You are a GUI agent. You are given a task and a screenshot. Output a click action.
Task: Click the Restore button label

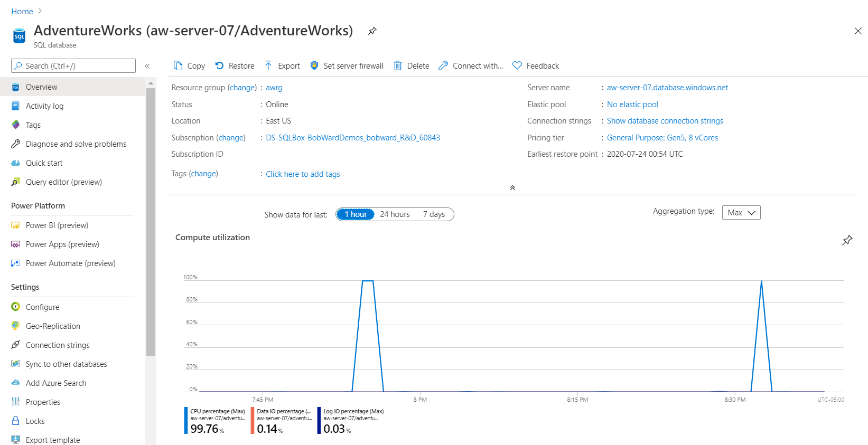[x=241, y=66]
